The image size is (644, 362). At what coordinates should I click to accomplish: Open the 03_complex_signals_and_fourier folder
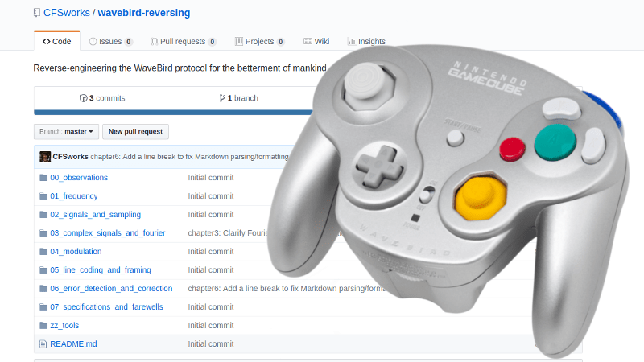(108, 233)
